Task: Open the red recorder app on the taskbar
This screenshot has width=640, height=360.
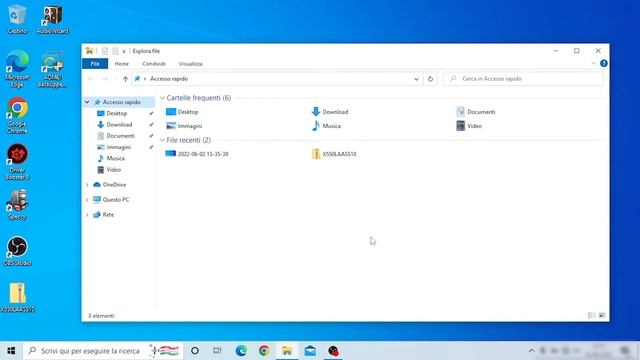Action: click(x=333, y=351)
